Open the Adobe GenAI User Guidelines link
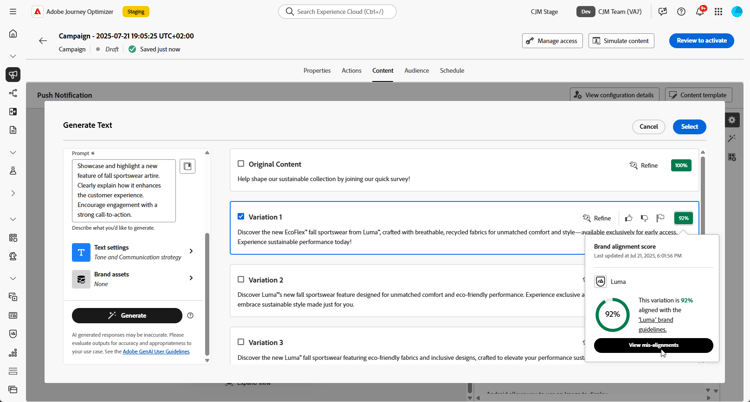Image resolution: width=750 pixels, height=402 pixels. click(x=156, y=351)
